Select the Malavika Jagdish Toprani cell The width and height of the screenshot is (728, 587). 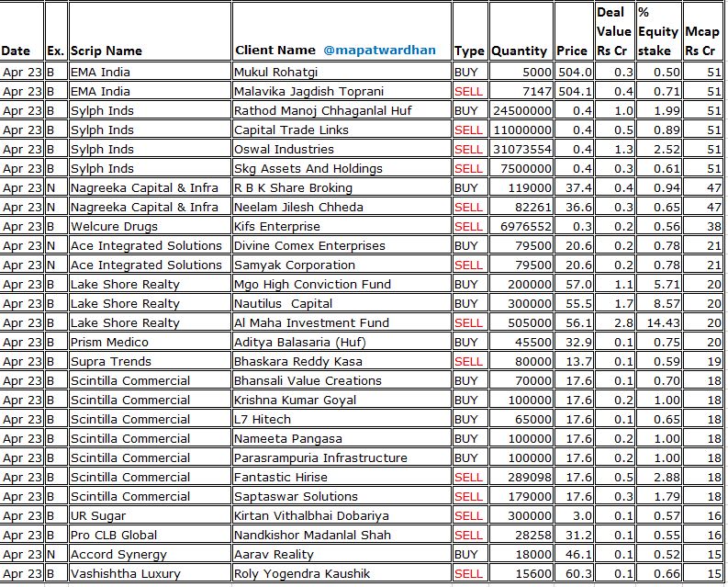coord(342,91)
